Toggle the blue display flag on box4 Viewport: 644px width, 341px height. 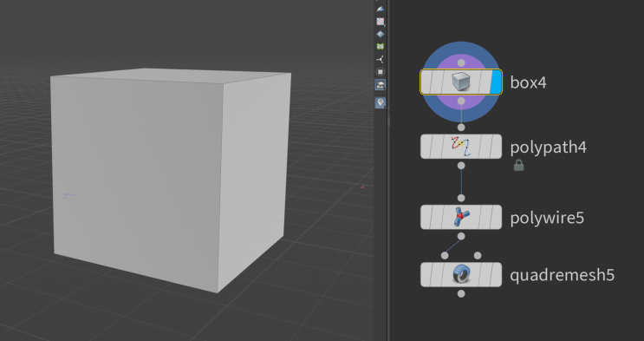(x=496, y=82)
